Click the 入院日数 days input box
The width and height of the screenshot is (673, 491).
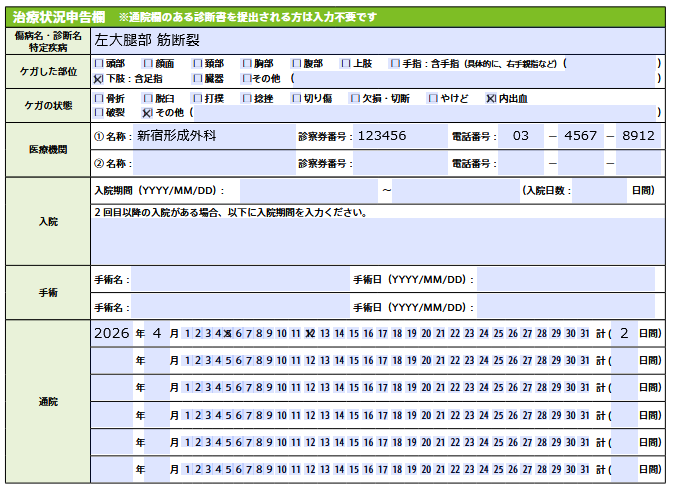pos(599,190)
